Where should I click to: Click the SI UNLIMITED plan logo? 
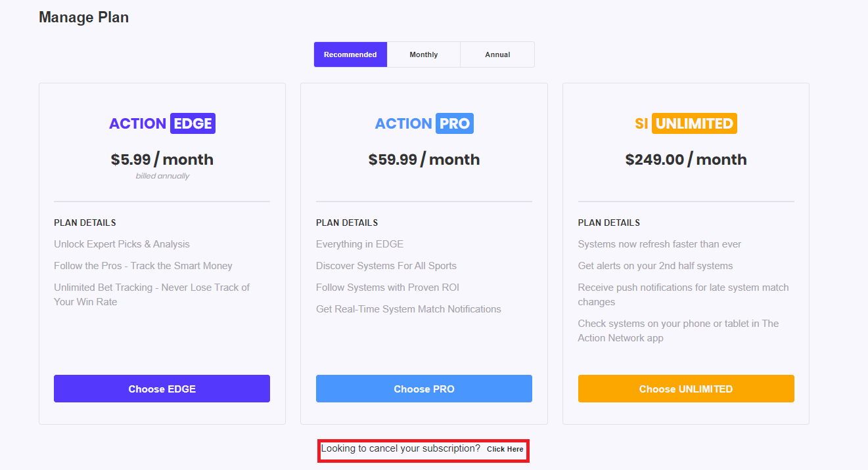coord(685,123)
